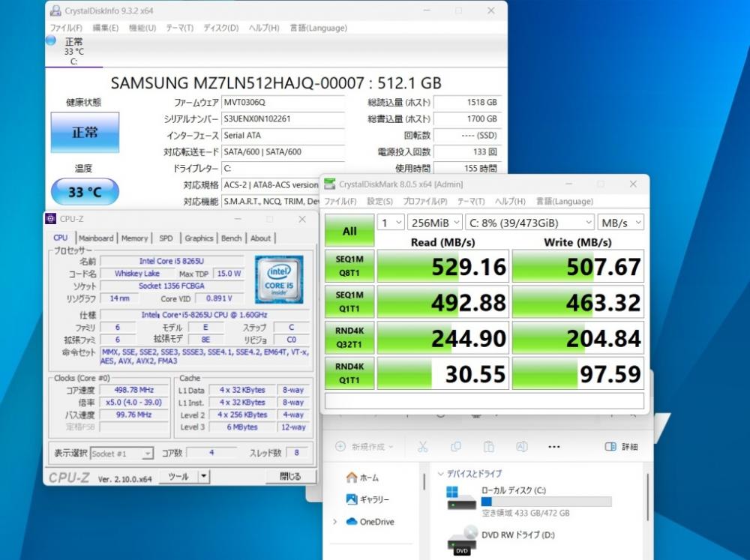This screenshot has height=560, width=750.
Task: Open the three-dot See more menu in Explorer
Action: 554,447
